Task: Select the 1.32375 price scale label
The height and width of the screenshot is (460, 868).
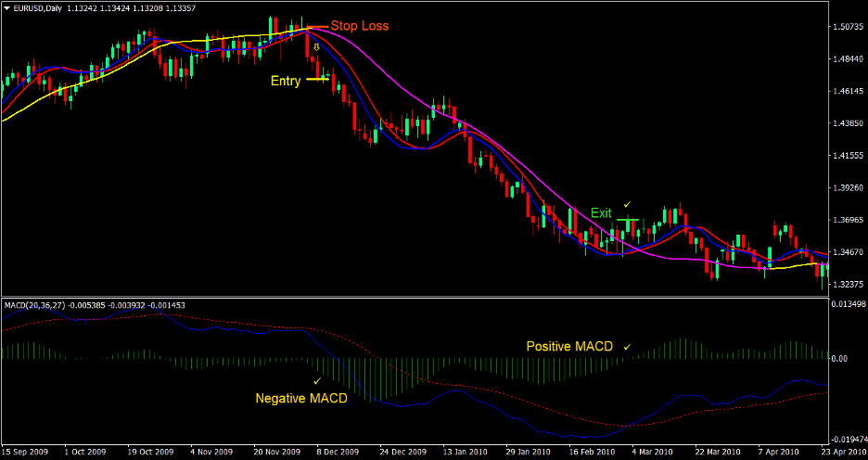Action: click(x=848, y=284)
